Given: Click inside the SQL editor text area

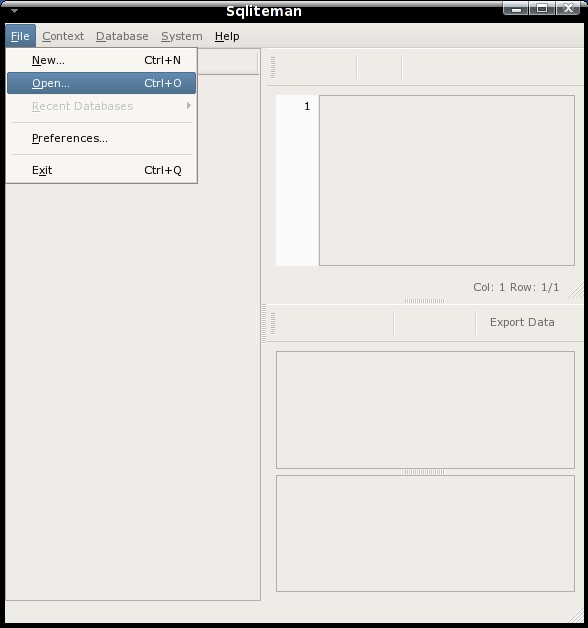Looking at the screenshot, I should pos(447,180).
